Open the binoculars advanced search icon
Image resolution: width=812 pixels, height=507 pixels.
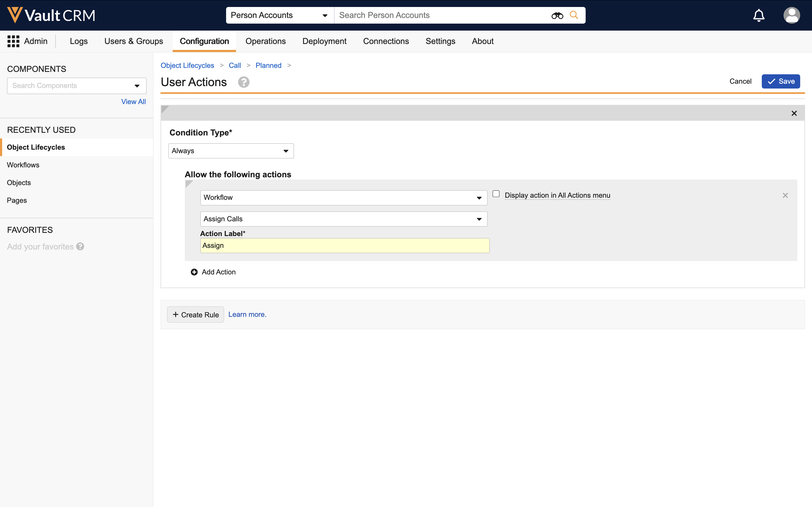coord(557,16)
